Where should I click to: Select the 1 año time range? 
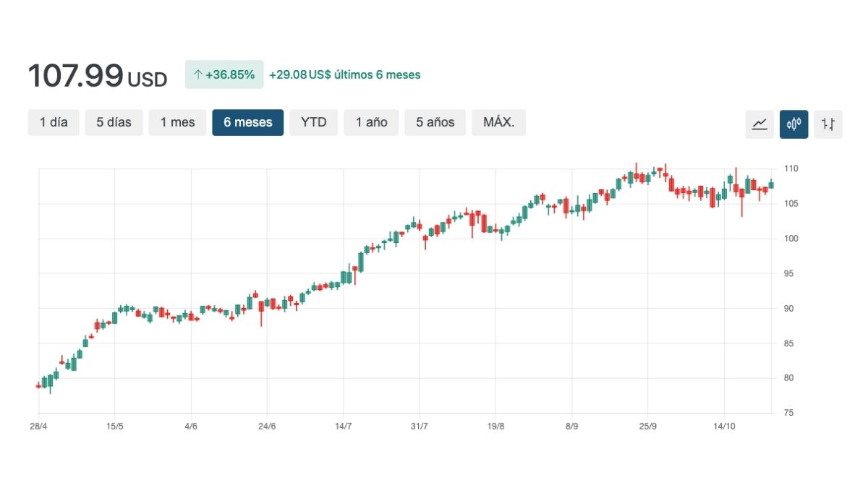[x=371, y=122]
